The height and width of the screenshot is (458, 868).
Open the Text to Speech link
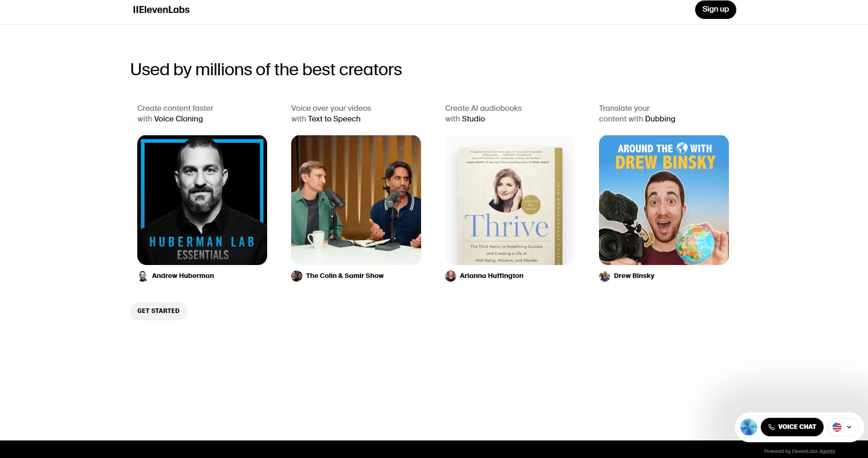(x=334, y=119)
